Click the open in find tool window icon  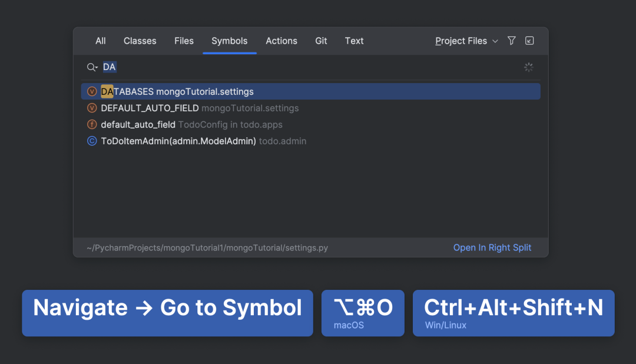pyautogui.click(x=529, y=41)
